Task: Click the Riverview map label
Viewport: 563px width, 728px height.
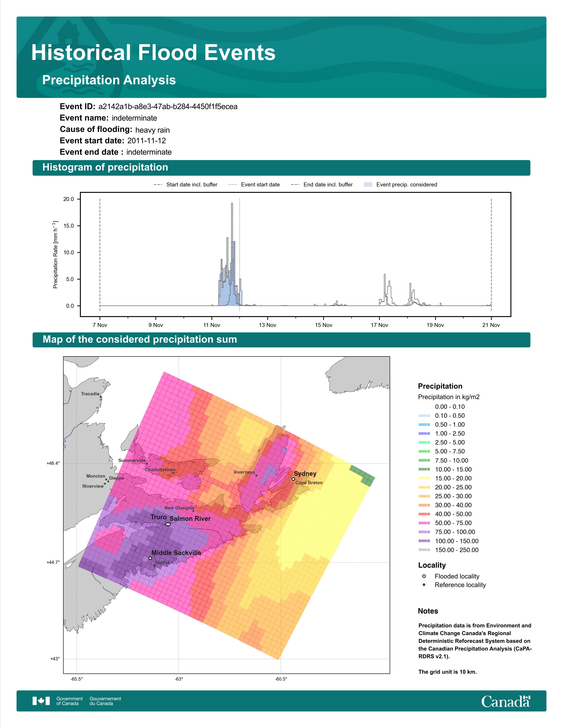Action: (93, 486)
